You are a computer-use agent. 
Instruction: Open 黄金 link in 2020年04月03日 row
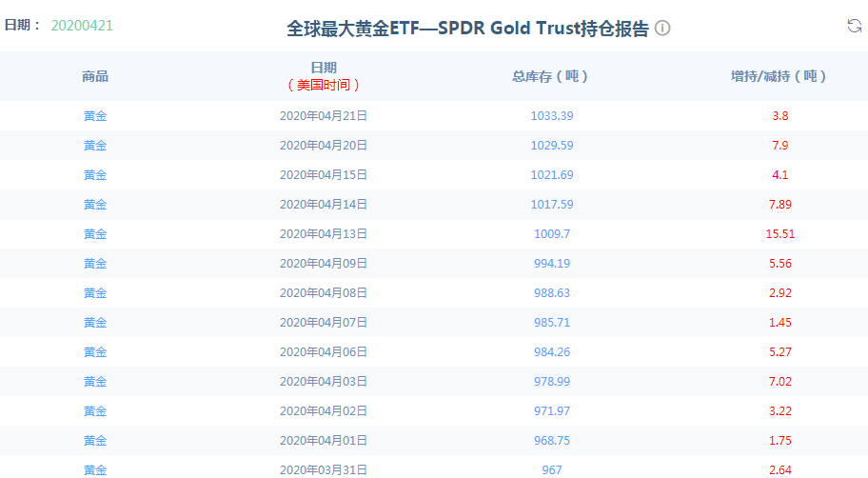95,382
